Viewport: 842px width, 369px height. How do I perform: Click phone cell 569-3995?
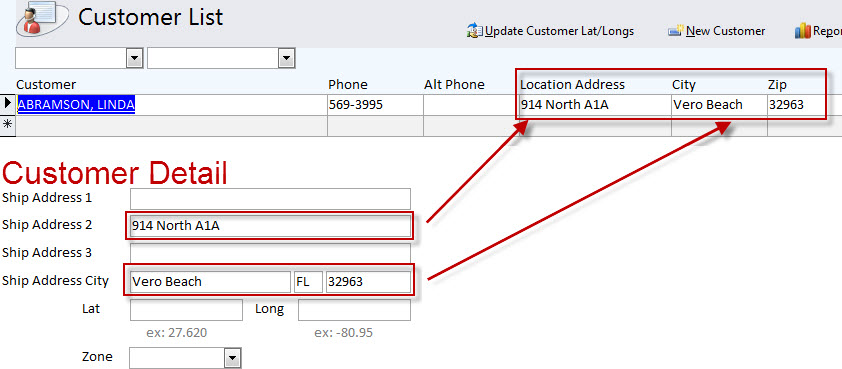(375, 105)
